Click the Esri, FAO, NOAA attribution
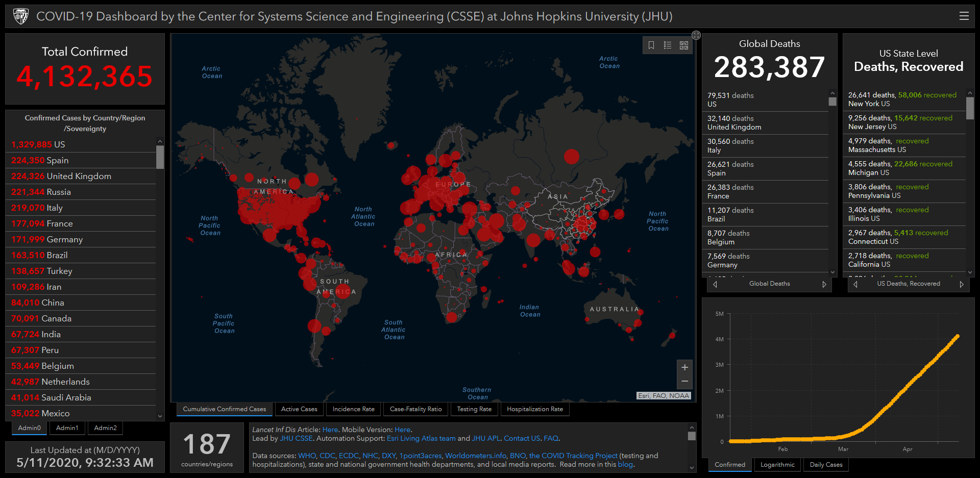The height and width of the screenshot is (478, 980). click(x=664, y=395)
